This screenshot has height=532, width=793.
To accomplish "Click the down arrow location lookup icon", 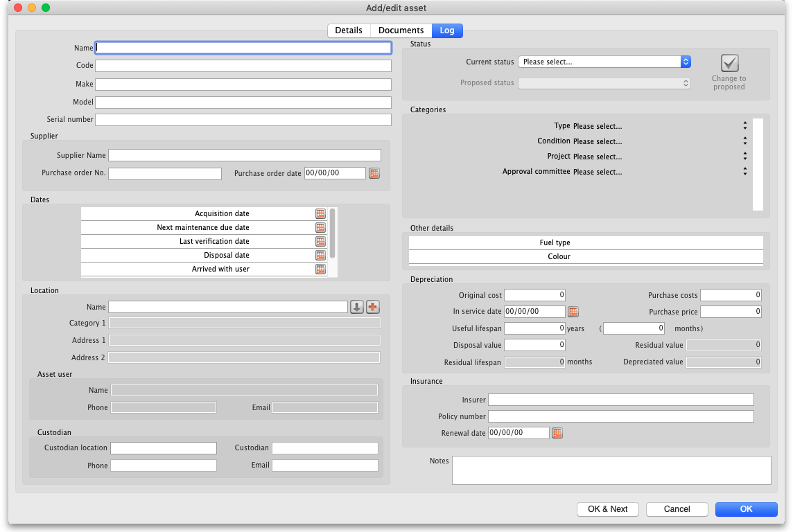I will [356, 307].
